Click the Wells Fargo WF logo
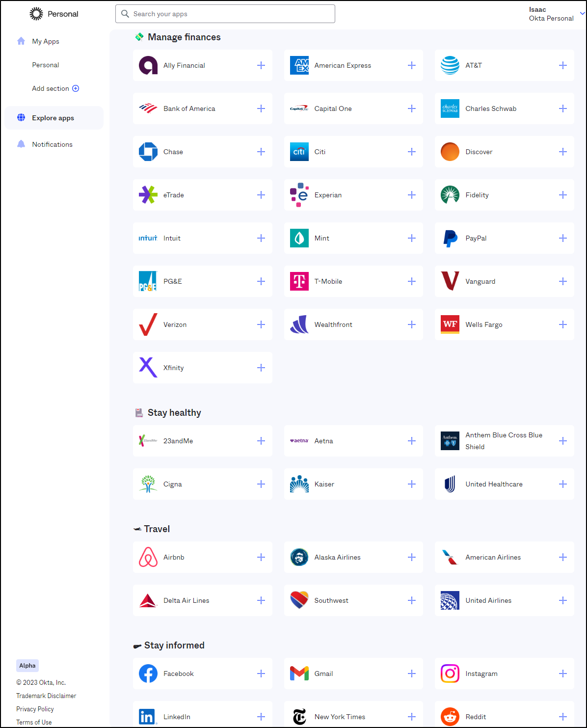Image resolution: width=587 pixels, height=728 pixels. pyautogui.click(x=450, y=324)
